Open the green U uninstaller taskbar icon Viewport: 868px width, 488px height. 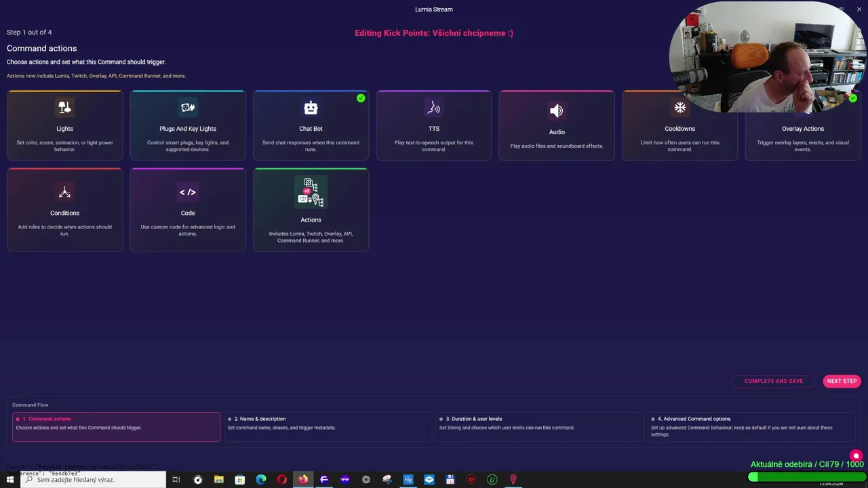click(x=492, y=479)
